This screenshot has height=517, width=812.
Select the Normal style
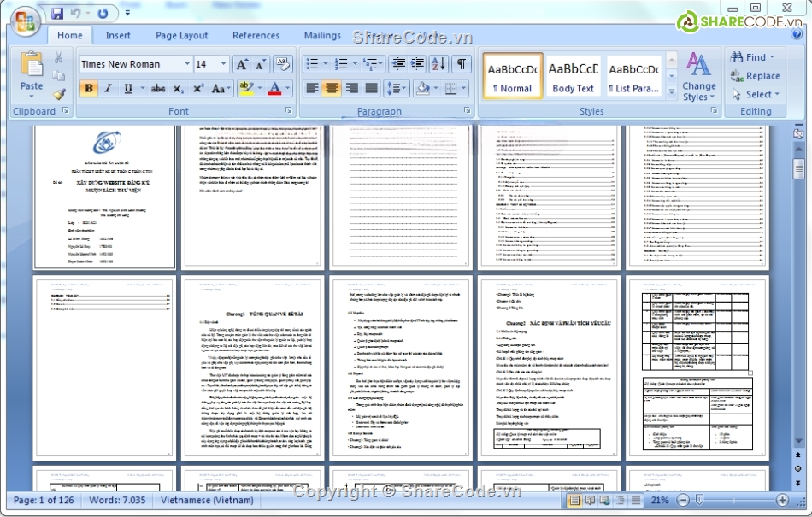[512, 75]
